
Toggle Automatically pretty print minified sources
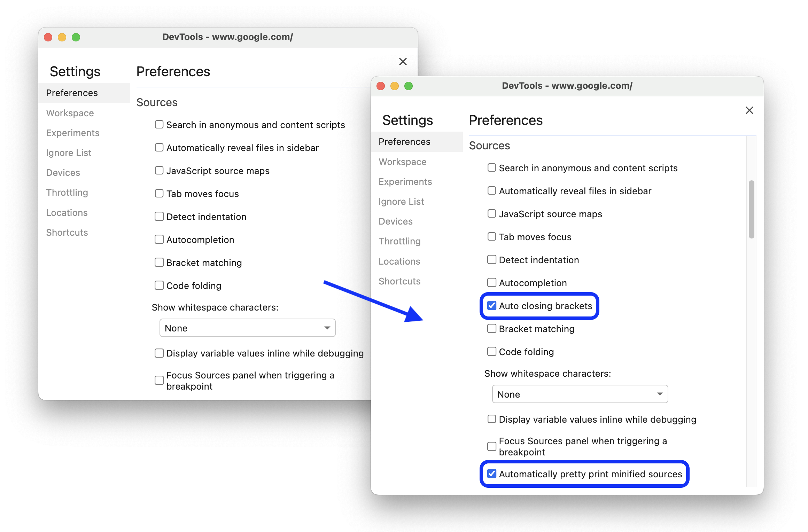[491, 473]
